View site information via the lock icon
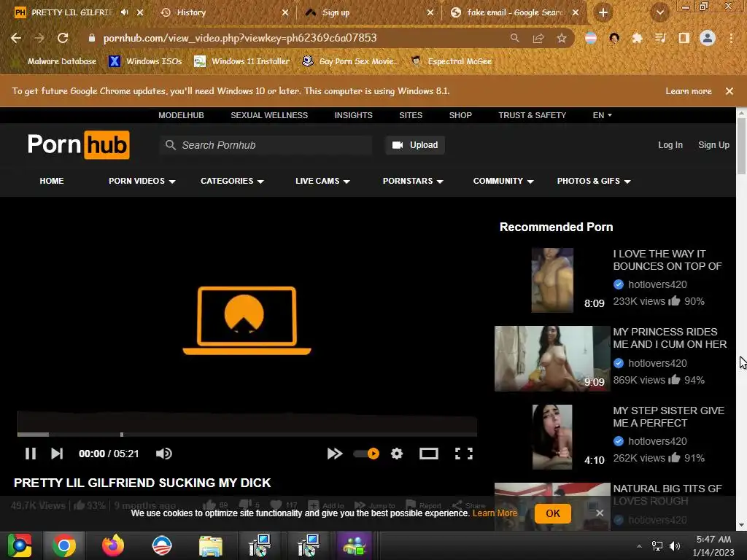The image size is (747, 560). (x=92, y=38)
